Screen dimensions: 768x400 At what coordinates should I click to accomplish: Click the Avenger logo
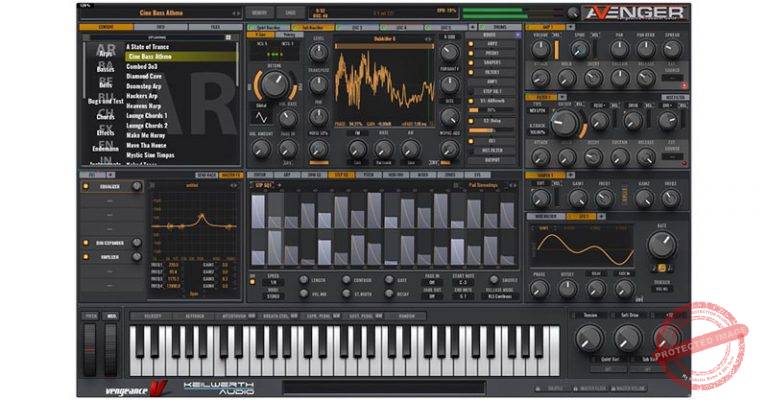(x=635, y=13)
